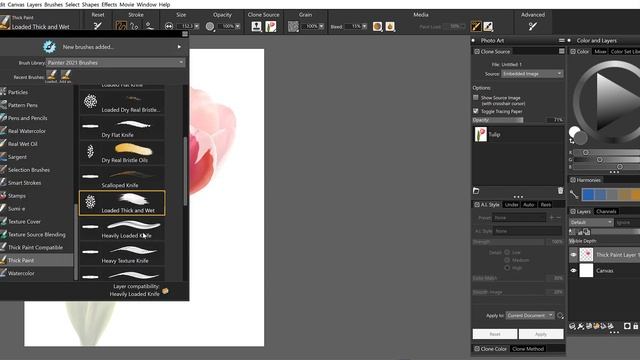Viewport: 640px width, 360px height.
Task: Open the Advanced brush controls icon
Action: 533,26
